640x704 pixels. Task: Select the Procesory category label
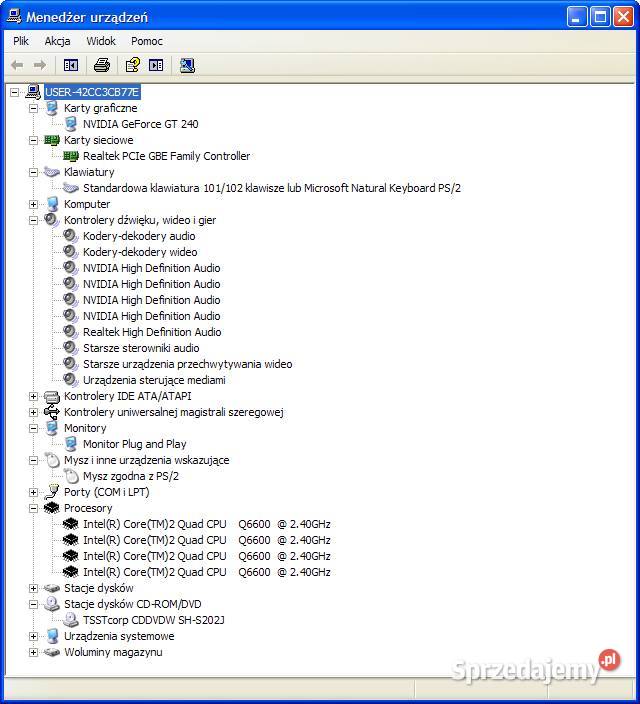click(x=88, y=508)
